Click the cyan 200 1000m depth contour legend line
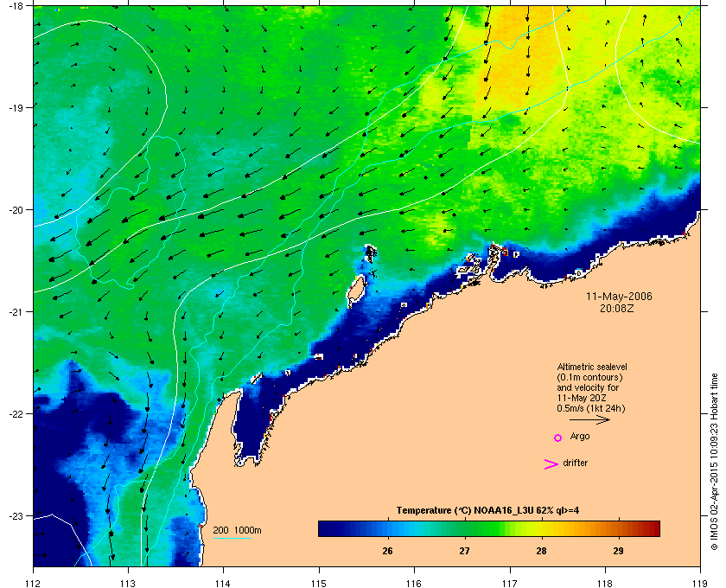The height and width of the screenshot is (588, 726). [232, 538]
